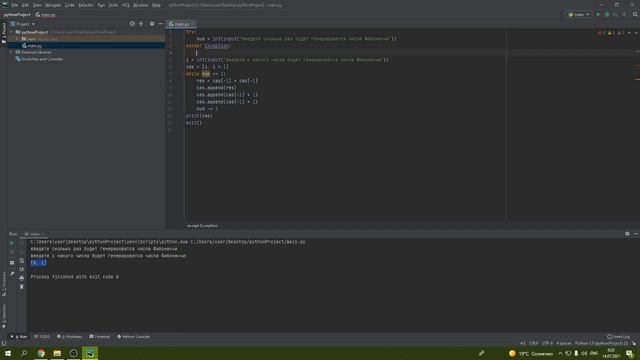The width and height of the screenshot is (640, 360).
Task: Rerun main using Run panel play icon
Action: tap(12, 243)
